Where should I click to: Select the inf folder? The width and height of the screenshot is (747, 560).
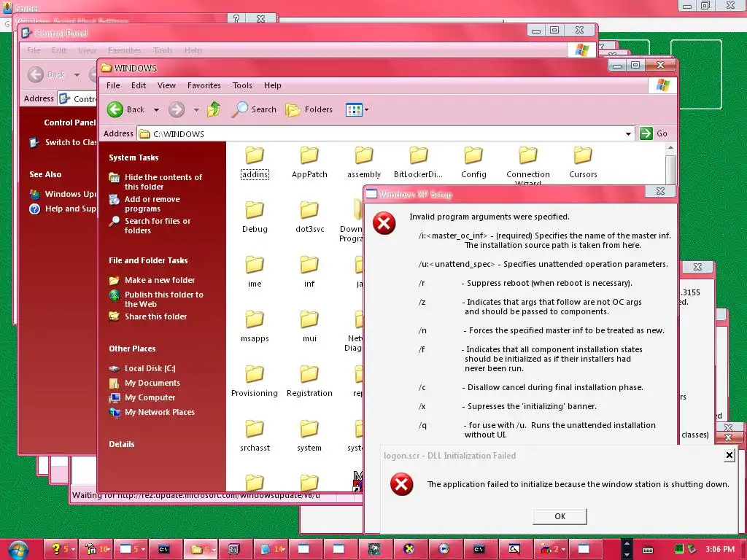pyautogui.click(x=309, y=271)
